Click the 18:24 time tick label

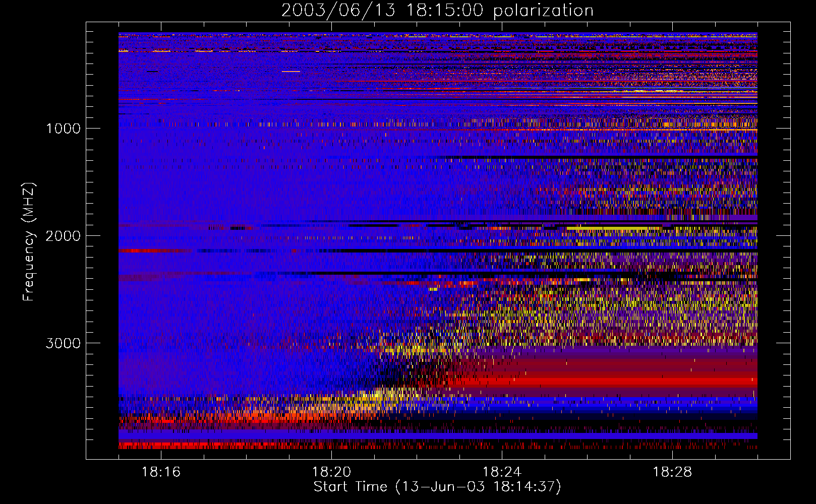coord(502,472)
